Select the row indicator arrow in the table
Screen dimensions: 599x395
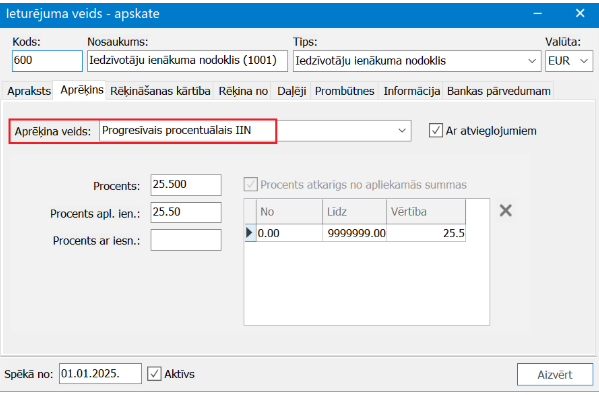[x=249, y=232]
